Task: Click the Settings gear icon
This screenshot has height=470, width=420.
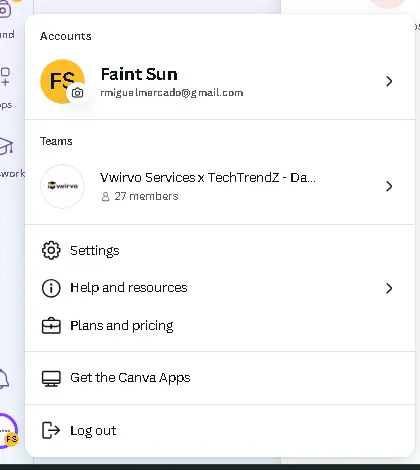Action: (51, 250)
